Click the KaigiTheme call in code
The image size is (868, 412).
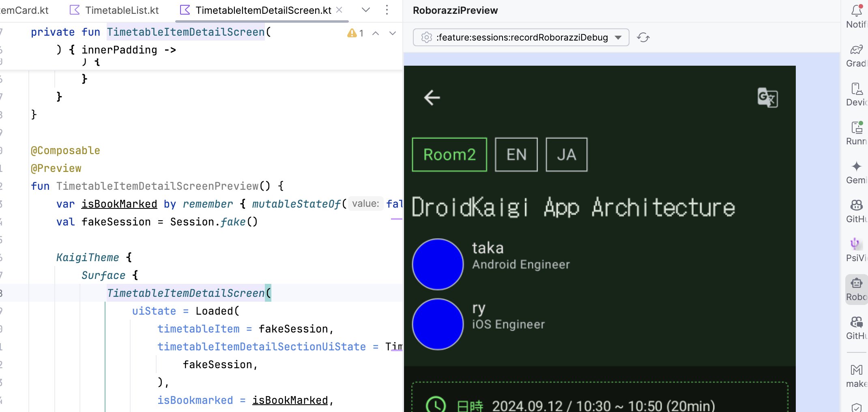[x=88, y=257]
